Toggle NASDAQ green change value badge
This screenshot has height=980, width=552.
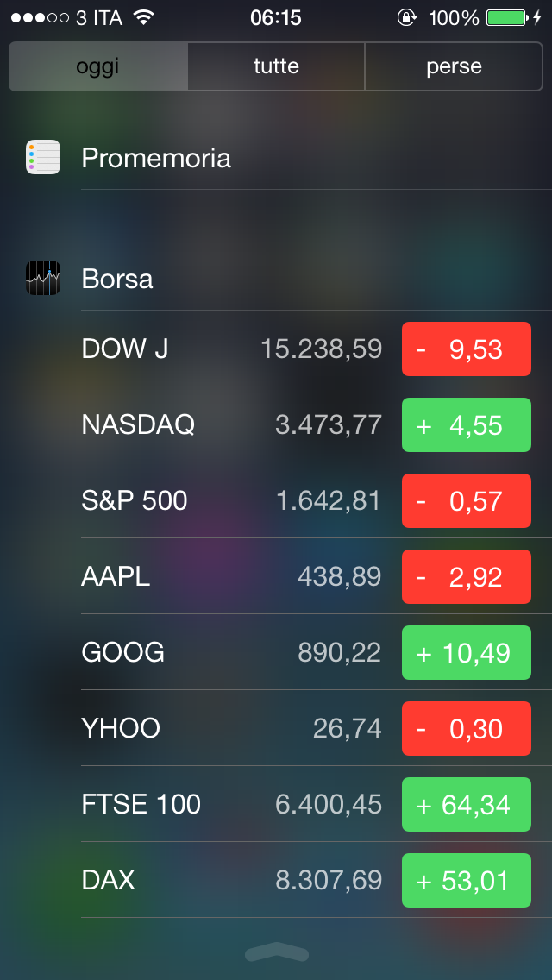point(466,424)
